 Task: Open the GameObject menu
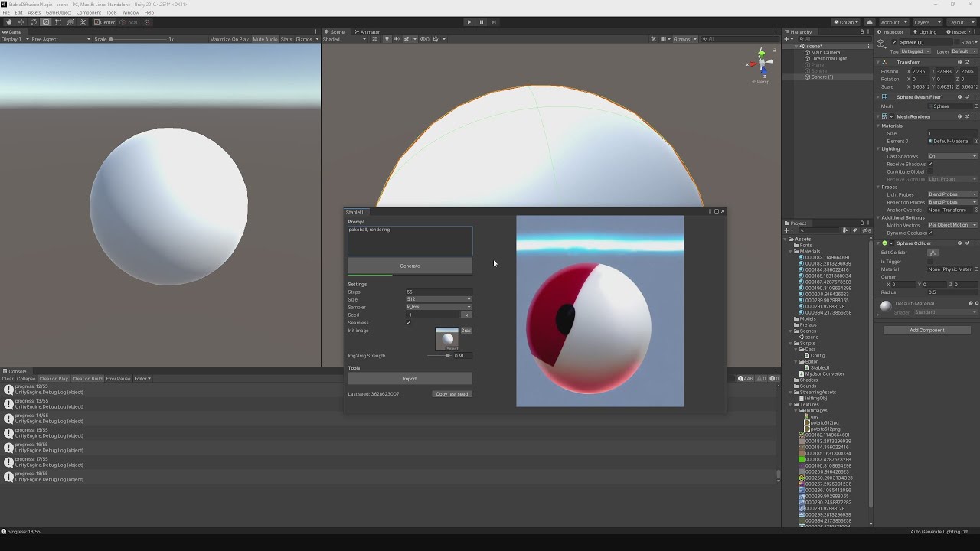(58, 12)
